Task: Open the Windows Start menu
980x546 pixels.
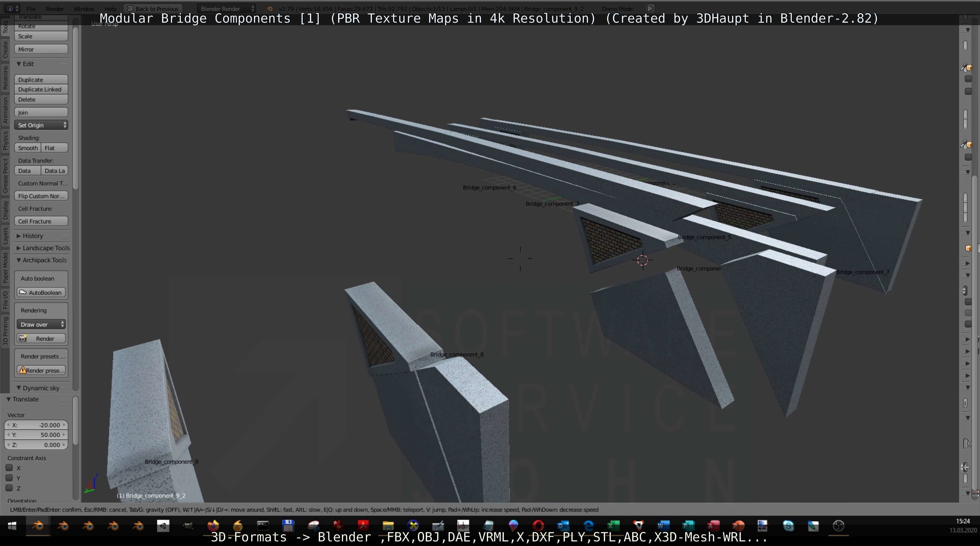Action: (x=12, y=526)
